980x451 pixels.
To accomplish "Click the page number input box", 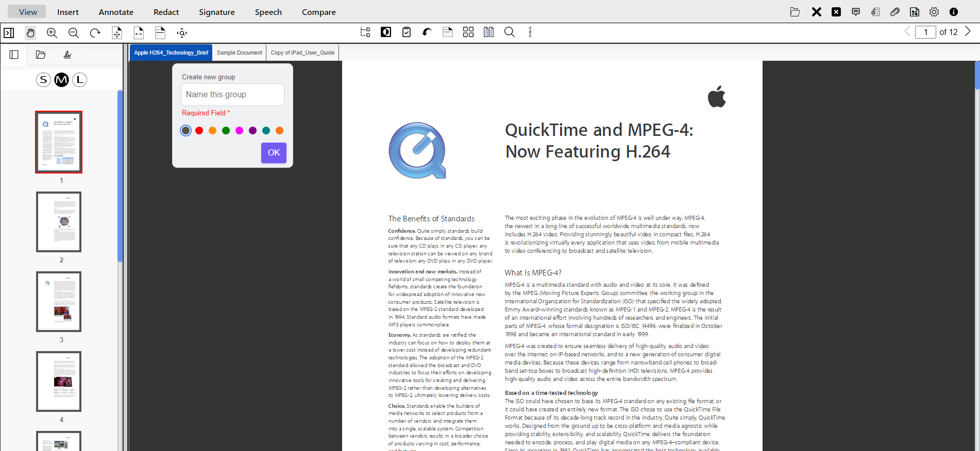I will pyautogui.click(x=925, y=32).
